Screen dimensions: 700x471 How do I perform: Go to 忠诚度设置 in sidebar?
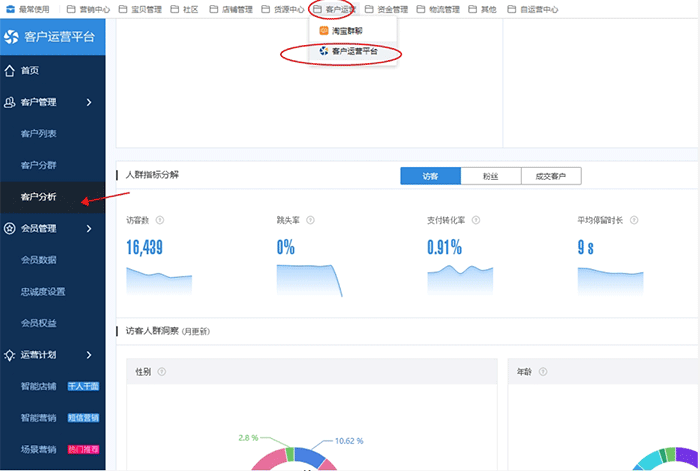tap(43, 291)
